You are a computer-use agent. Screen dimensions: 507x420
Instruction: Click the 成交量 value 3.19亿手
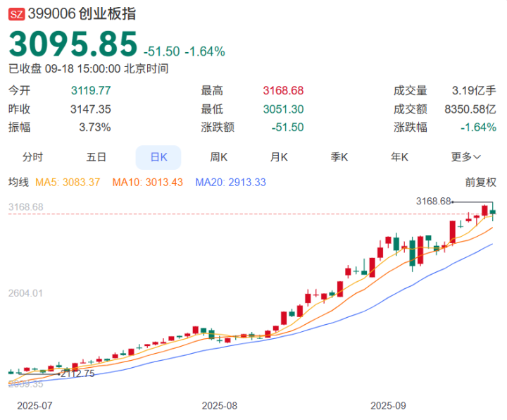coord(474,91)
